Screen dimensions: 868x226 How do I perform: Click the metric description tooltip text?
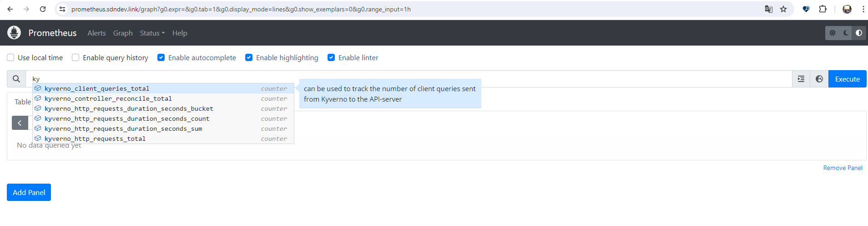(x=390, y=94)
